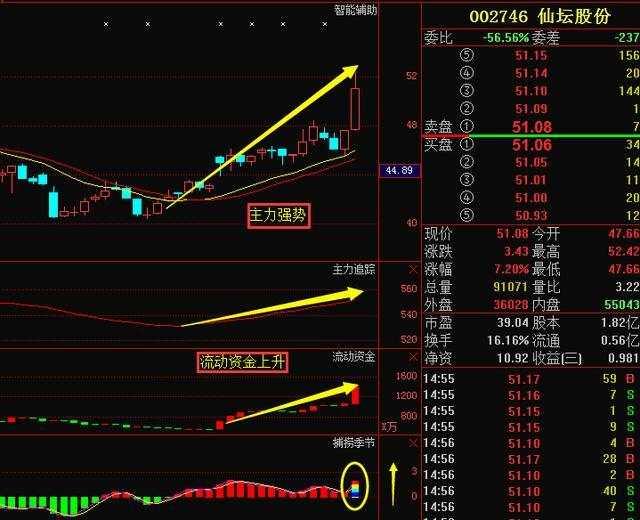Click the 捕捞季节 indicator label
Screen dimensions: 640x520
tap(353, 442)
